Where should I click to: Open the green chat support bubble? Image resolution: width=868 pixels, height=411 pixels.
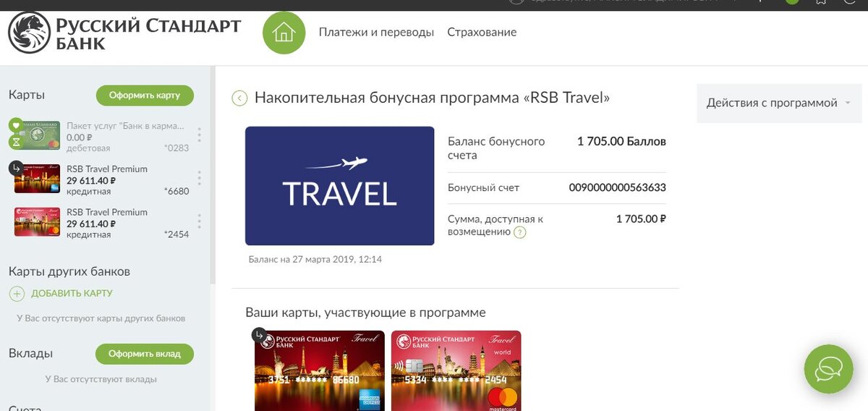[829, 369]
